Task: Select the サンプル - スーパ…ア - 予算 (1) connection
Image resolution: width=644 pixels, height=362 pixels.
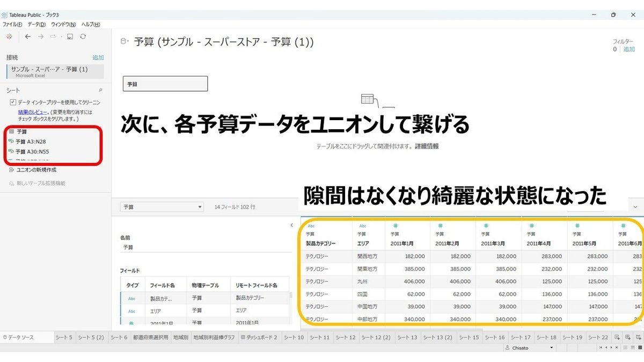Action: click(x=55, y=71)
